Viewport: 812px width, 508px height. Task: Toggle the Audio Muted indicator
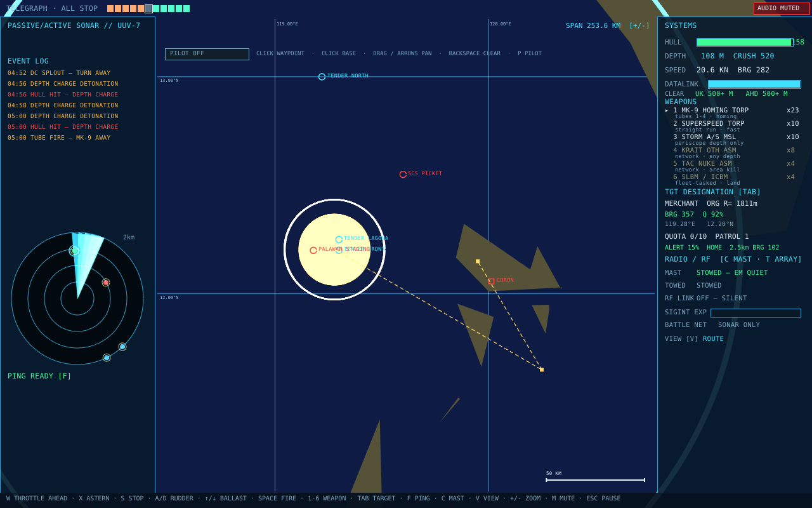pyautogui.click(x=782, y=8)
